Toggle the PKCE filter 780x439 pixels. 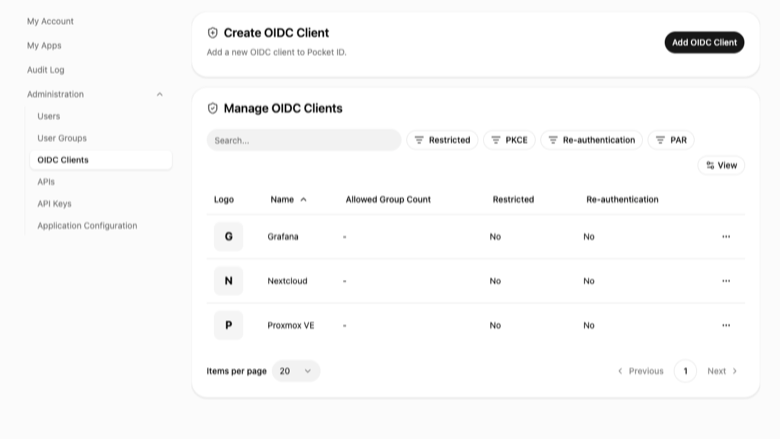(x=509, y=140)
